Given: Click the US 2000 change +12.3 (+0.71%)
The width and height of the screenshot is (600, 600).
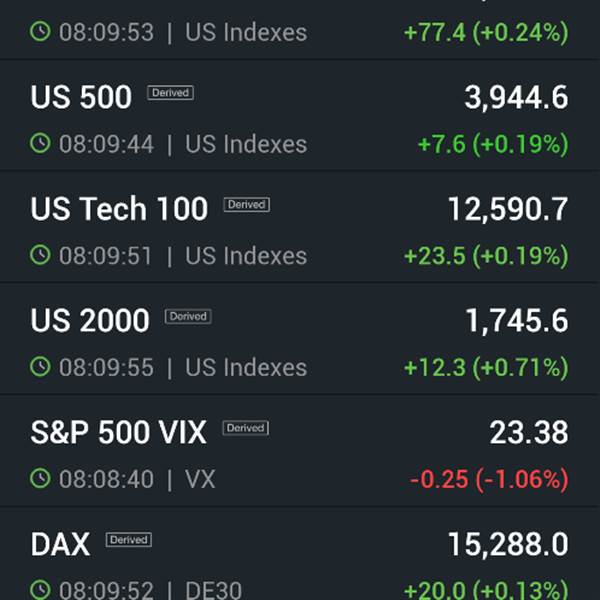Looking at the screenshot, I should 486,367.
